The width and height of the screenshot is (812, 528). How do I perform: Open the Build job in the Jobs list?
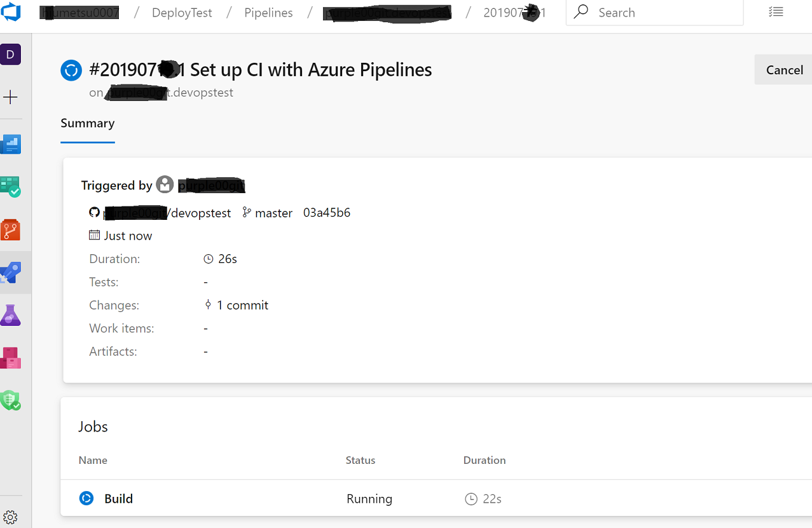(118, 498)
